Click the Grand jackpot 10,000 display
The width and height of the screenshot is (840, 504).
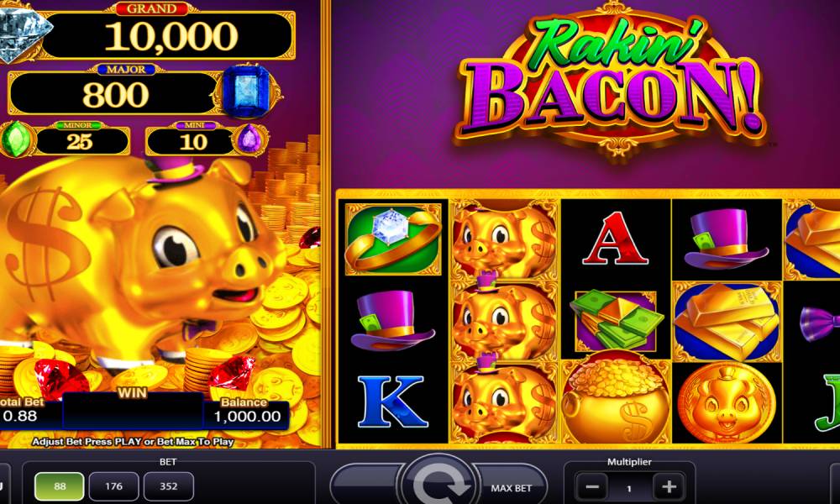click(x=168, y=36)
